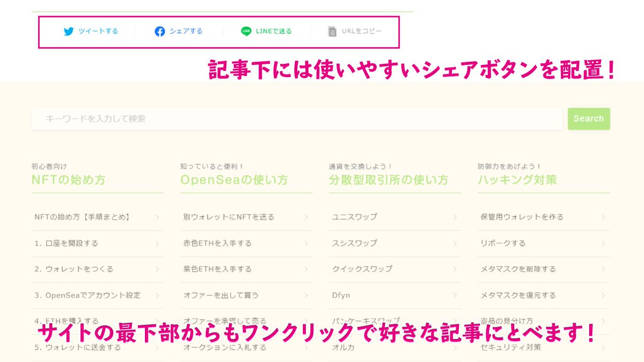Open the ユニスワップ guide link
The width and height of the screenshot is (644, 362).
[x=354, y=217]
